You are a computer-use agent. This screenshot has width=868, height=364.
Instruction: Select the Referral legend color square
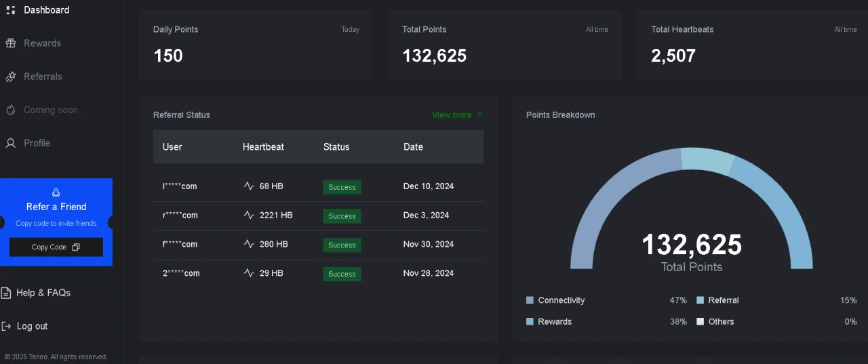(701, 300)
